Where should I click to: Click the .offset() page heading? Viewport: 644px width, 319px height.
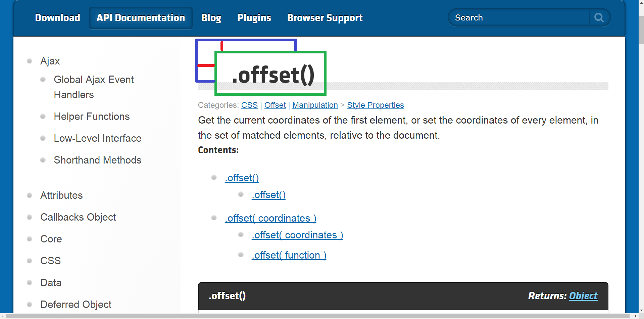coord(273,75)
